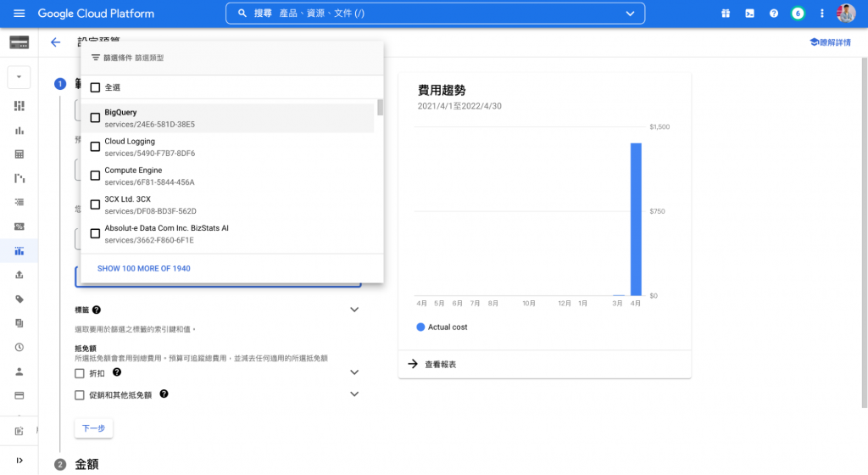Screen dimensions: 868x475
Task: Select services/6F81-5844-456A text
Action: point(149,182)
